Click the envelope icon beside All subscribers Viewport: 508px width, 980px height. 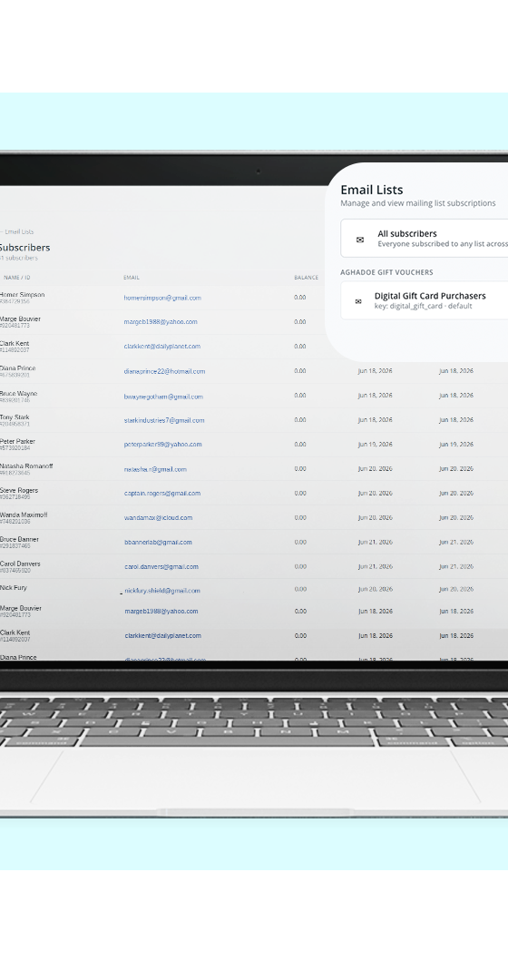[x=360, y=240]
